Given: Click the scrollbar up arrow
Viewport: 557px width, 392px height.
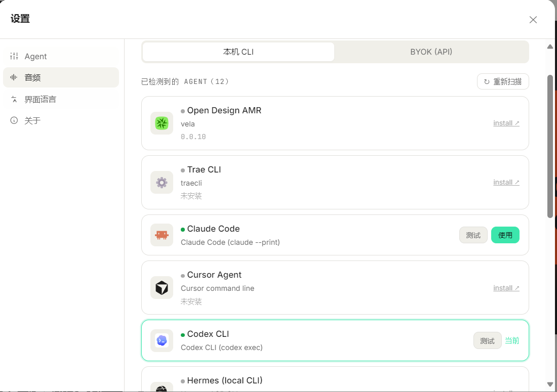Looking at the screenshot, I should tap(550, 47).
